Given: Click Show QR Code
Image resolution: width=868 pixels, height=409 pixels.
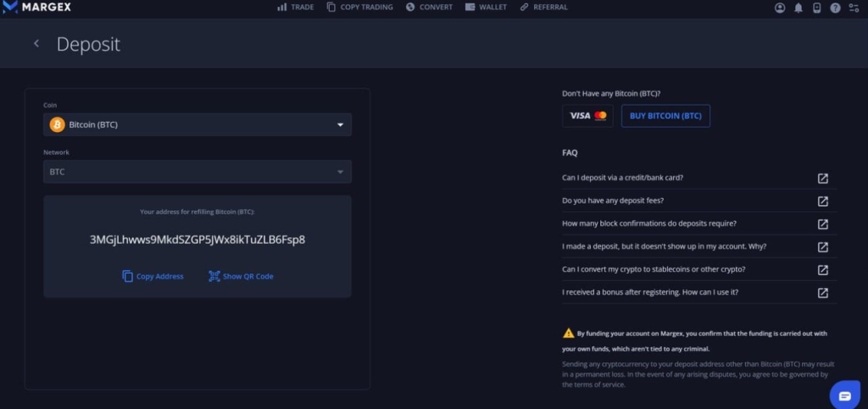Looking at the screenshot, I should coord(241,276).
